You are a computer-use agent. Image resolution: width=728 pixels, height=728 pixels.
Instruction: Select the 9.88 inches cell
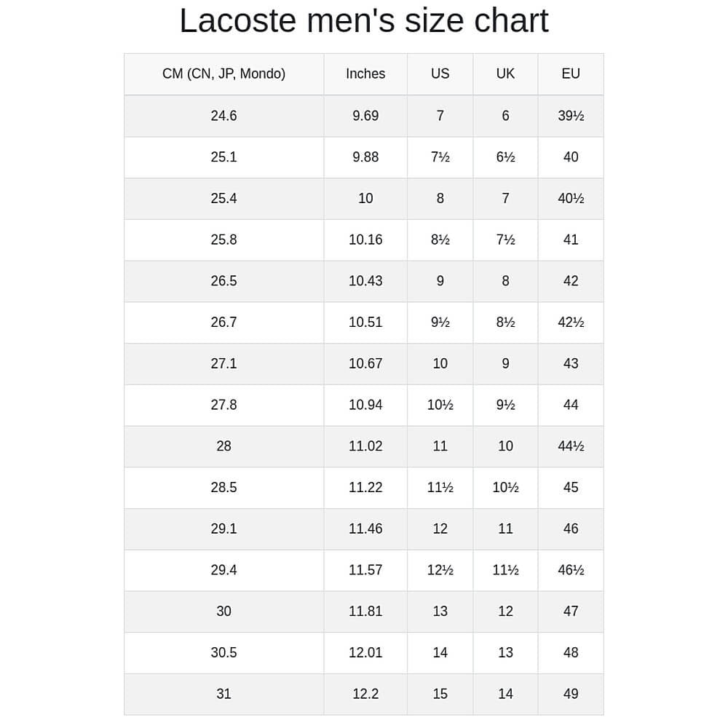coord(365,157)
